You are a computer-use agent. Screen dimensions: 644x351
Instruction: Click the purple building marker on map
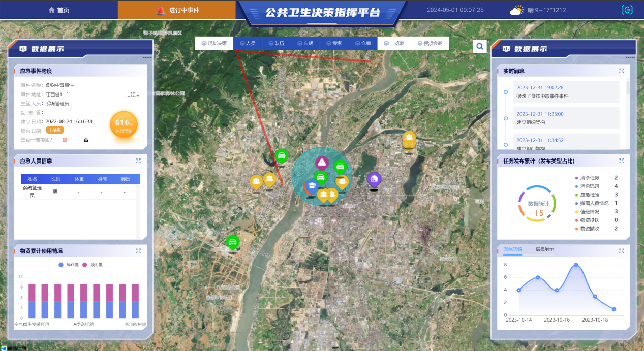point(374,179)
